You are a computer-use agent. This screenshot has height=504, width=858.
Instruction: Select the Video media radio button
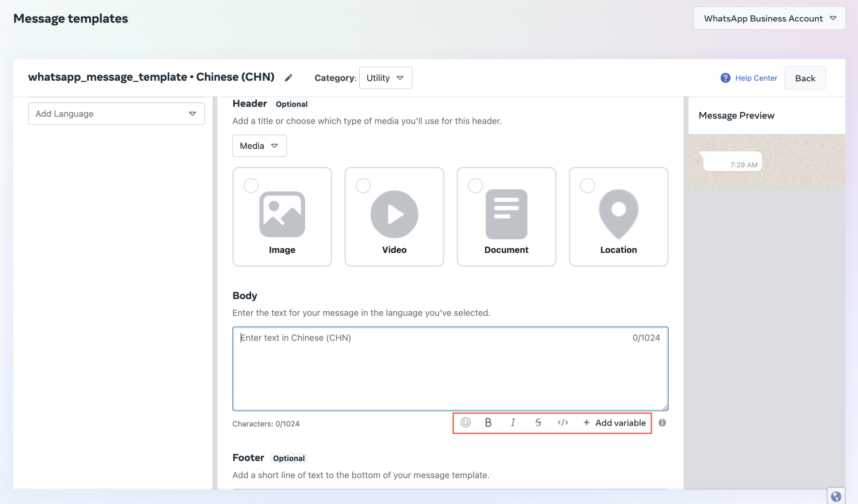tap(363, 185)
